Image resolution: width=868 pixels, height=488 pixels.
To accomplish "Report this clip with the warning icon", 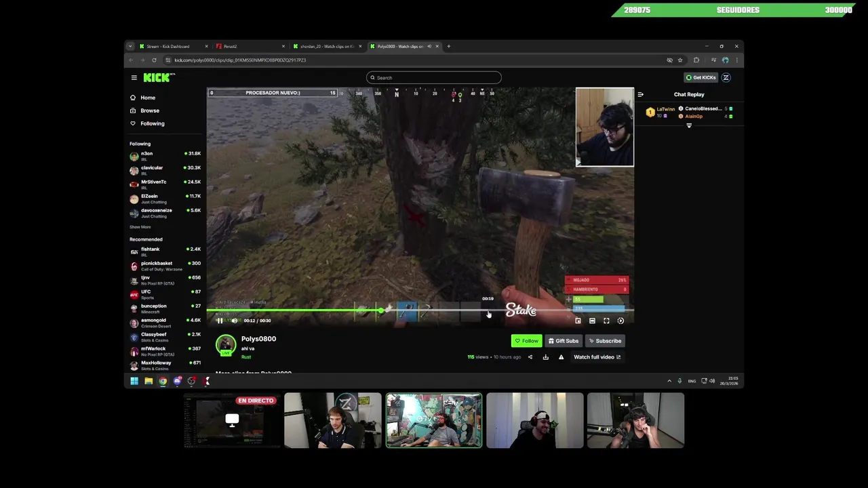I will point(561,357).
